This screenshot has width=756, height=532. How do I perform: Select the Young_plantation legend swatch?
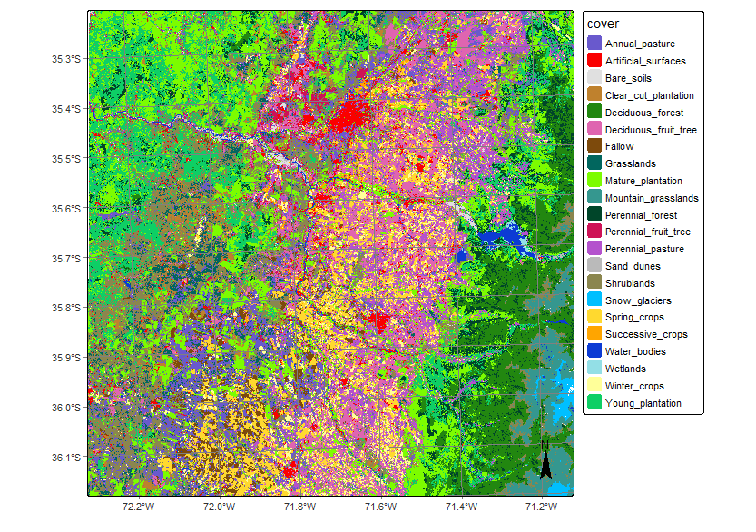(x=594, y=403)
